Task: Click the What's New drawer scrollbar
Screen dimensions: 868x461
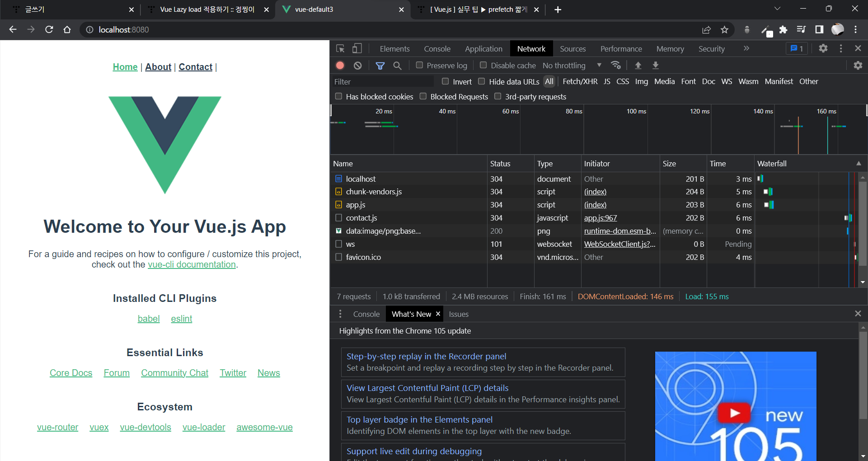Action: pyautogui.click(x=863, y=375)
